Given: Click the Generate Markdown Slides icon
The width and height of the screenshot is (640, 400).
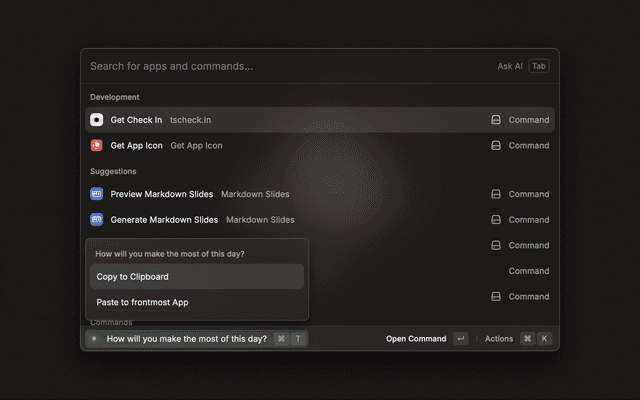Looking at the screenshot, I should pos(97,219).
